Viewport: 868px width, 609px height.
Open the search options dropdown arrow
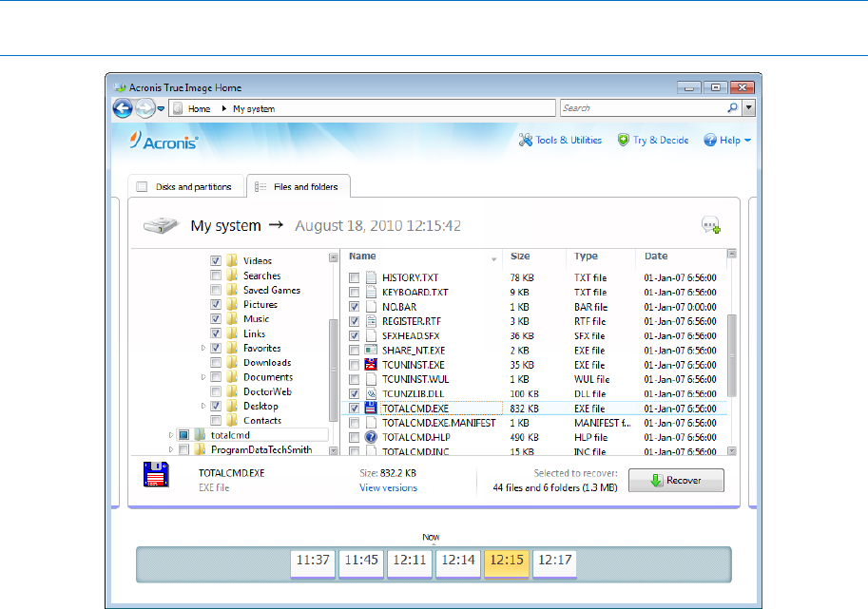pyautogui.click(x=748, y=108)
